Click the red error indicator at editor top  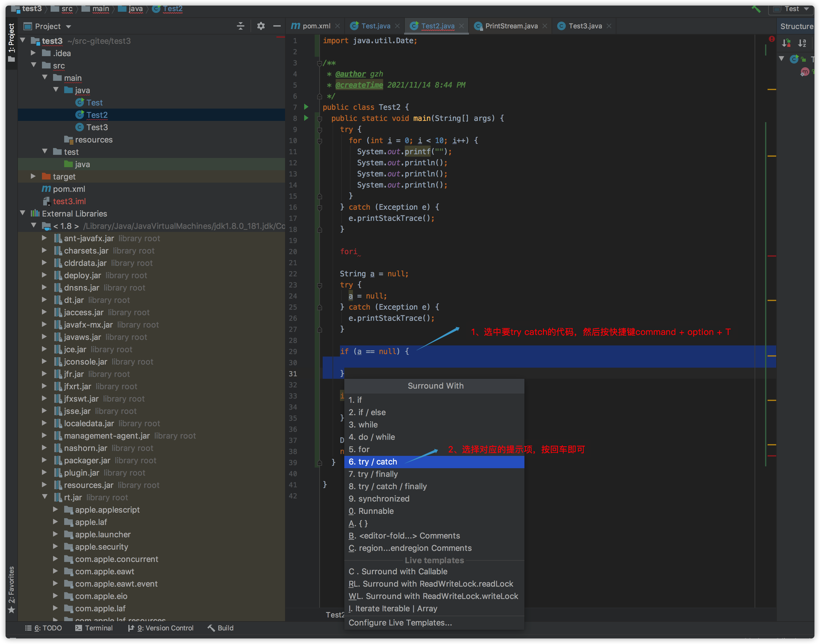[772, 39]
